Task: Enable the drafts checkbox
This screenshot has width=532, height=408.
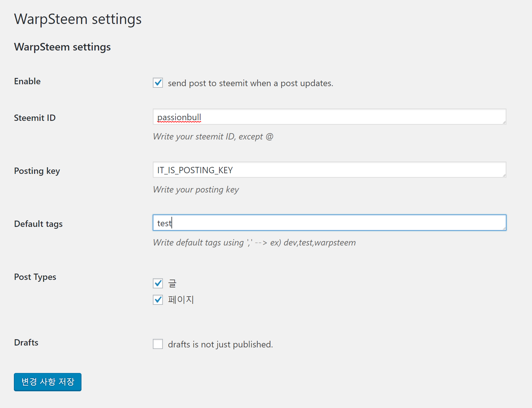Action: [x=158, y=344]
